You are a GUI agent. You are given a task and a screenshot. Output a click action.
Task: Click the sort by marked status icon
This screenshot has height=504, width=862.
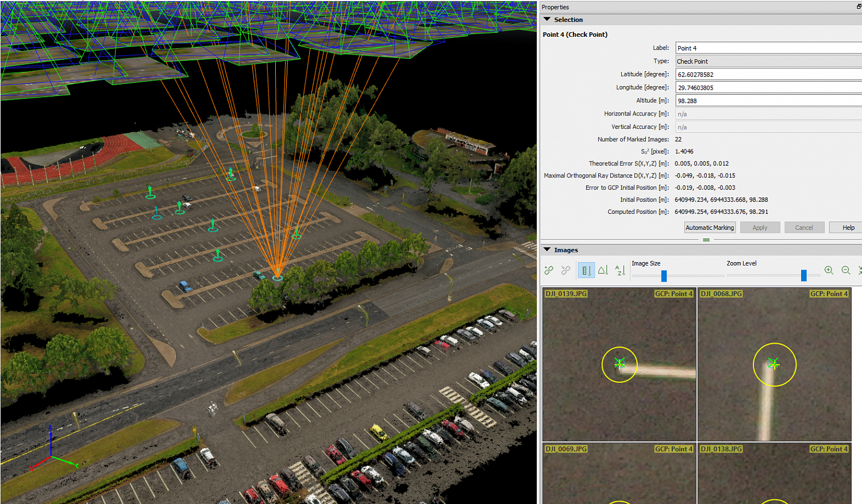click(x=586, y=270)
